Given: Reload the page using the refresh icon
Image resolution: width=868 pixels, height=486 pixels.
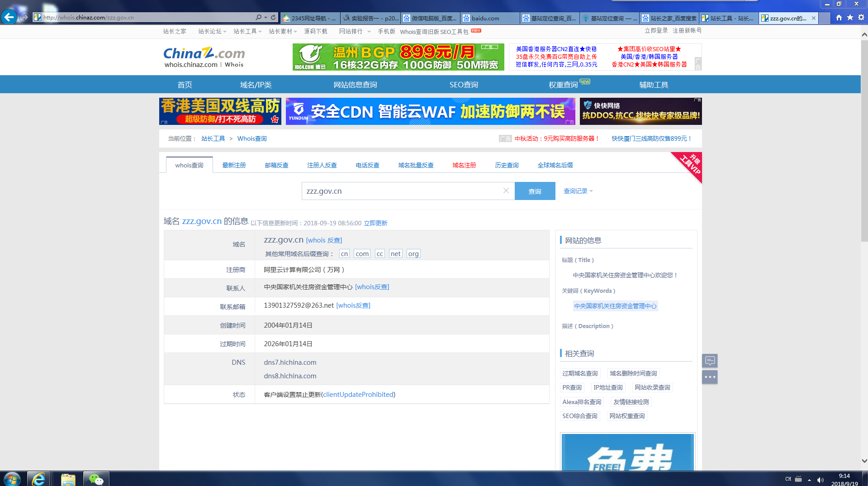Looking at the screenshot, I should pyautogui.click(x=273, y=18).
